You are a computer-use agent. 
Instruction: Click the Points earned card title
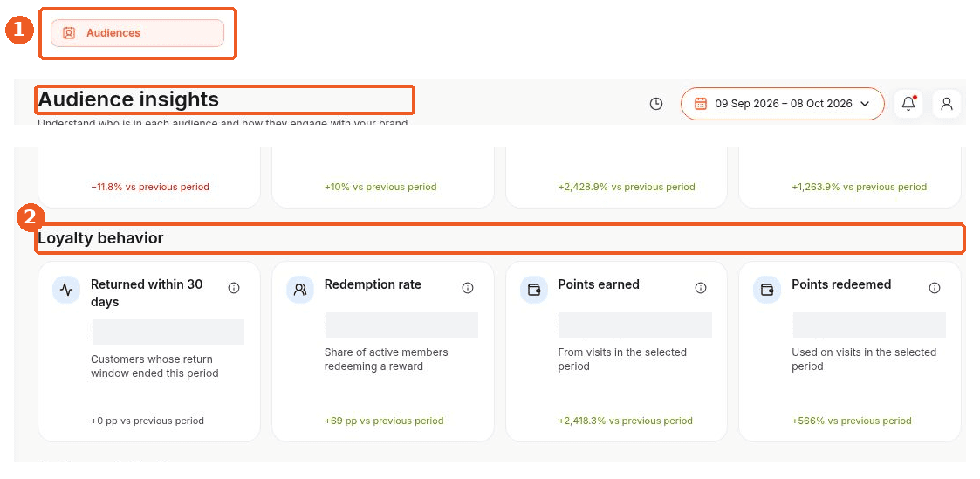coord(599,284)
